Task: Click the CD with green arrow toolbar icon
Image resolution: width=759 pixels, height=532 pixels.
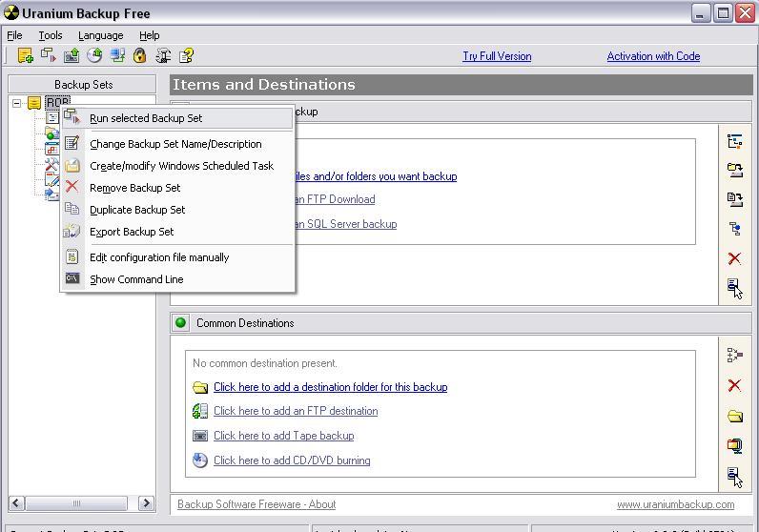Action: (94, 55)
